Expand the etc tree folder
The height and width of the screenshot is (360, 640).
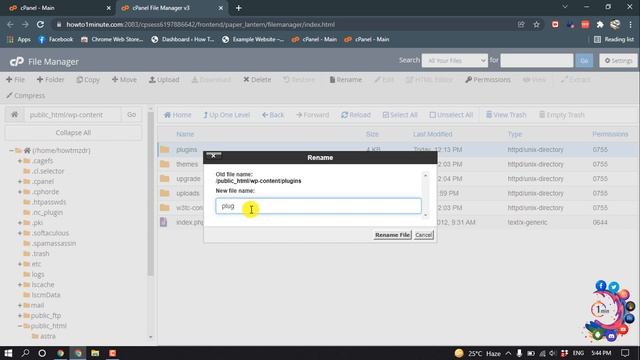(20, 264)
